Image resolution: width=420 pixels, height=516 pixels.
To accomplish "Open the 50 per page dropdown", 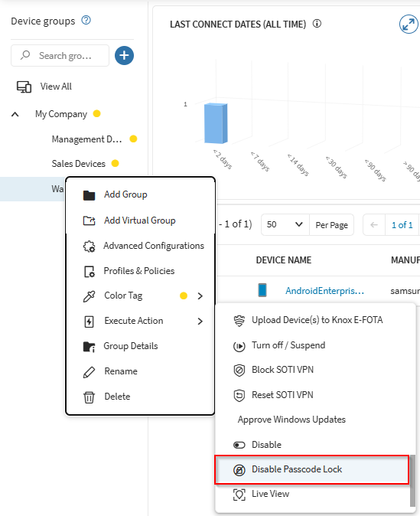I will click(x=285, y=225).
